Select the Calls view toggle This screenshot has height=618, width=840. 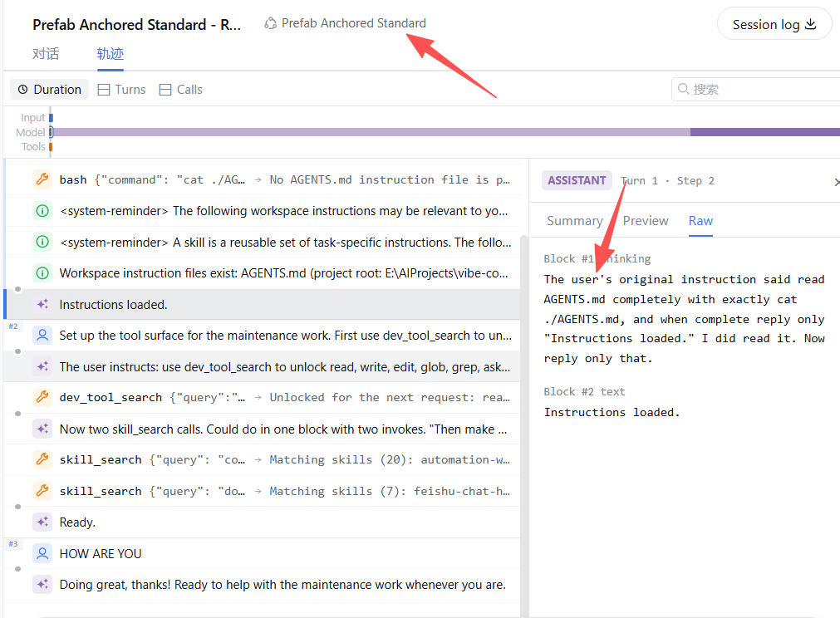click(x=180, y=90)
